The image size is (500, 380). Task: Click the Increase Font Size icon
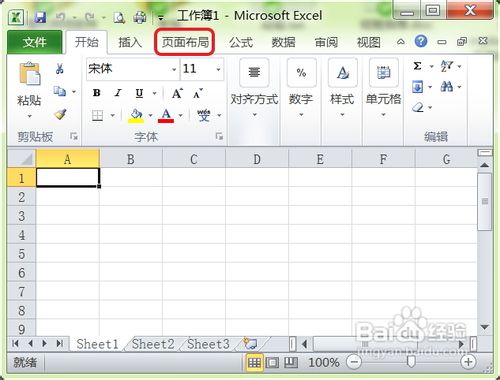[x=177, y=93]
